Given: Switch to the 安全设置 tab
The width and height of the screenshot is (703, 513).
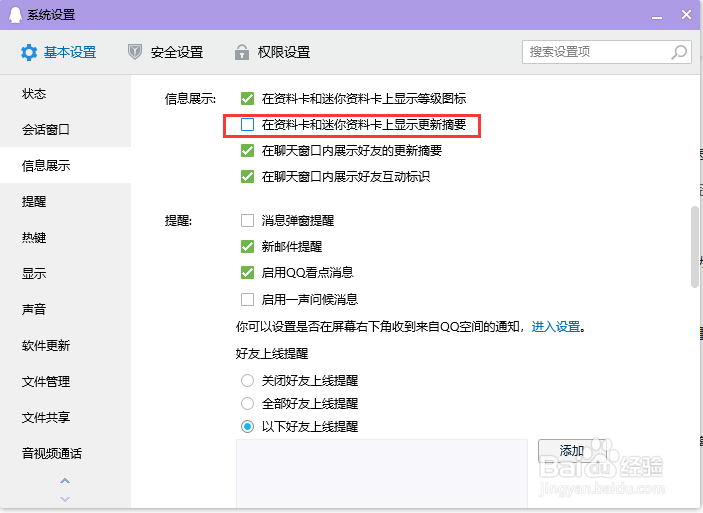Looking at the screenshot, I should [165, 52].
